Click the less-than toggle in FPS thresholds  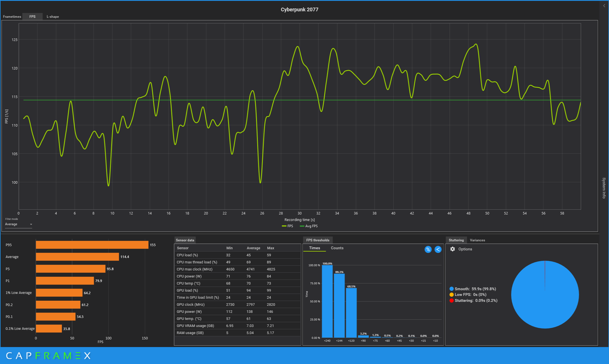point(438,249)
